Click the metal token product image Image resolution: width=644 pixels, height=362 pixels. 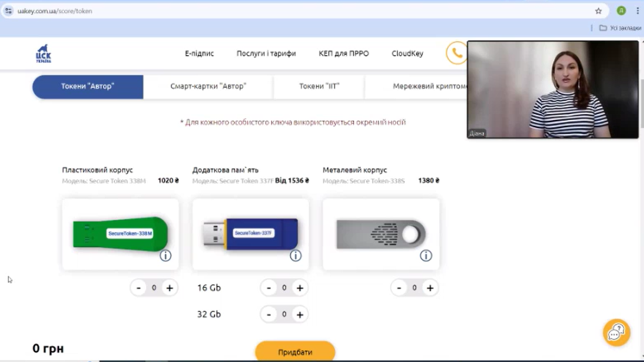coord(381,234)
